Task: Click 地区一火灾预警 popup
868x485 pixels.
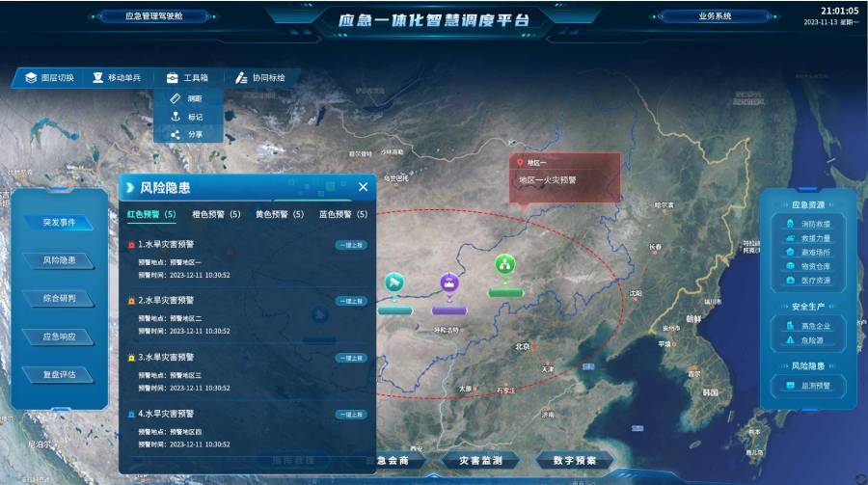Action: click(x=564, y=177)
